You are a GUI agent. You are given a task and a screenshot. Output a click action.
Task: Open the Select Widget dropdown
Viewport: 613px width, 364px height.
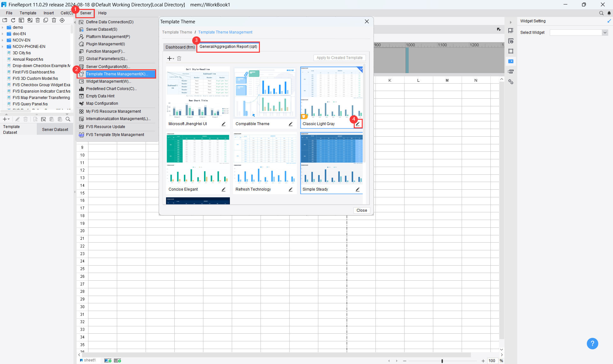pyautogui.click(x=605, y=33)
